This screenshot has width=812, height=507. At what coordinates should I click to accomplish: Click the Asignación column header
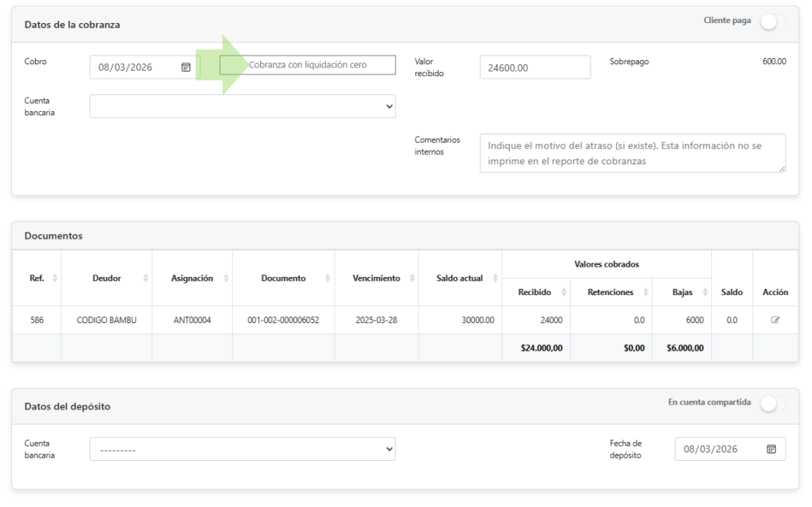[192, 278]
